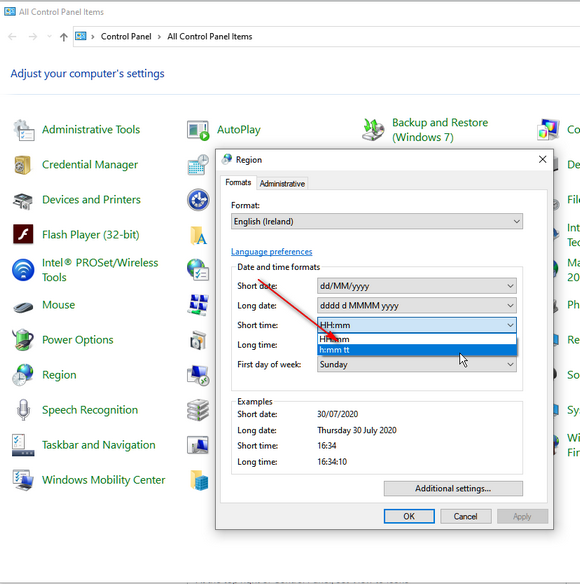Screen dimensions: 580x584
Task: Open the Backup and Restore (Windows 7) link
Action: coord(440,130)
